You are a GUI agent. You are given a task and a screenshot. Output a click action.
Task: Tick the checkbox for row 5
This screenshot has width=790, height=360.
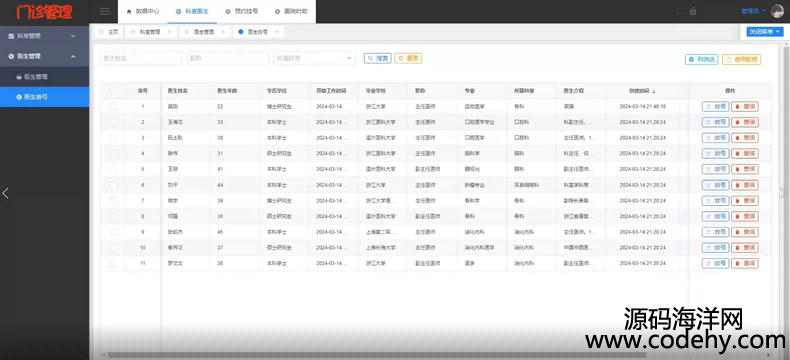pyautogui.click(x=113, y=169)
